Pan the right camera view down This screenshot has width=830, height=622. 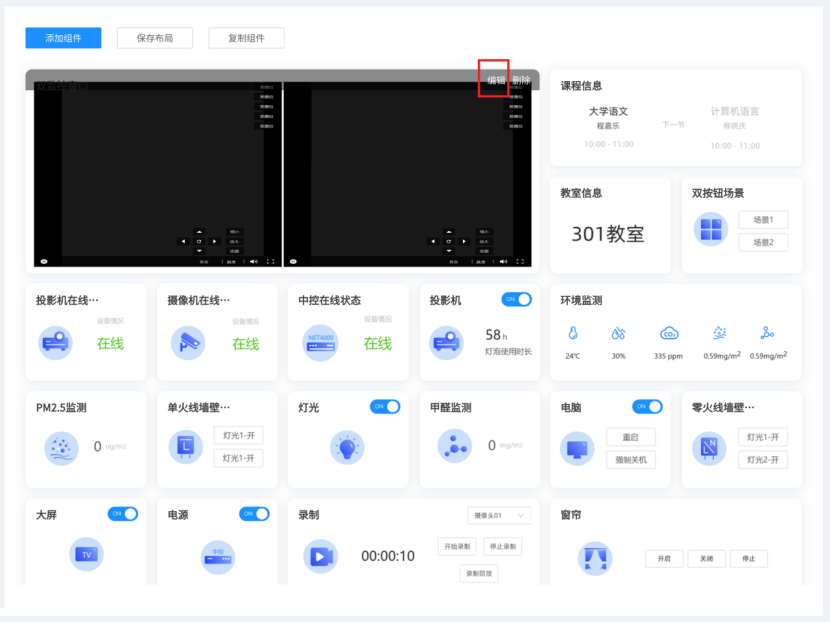(449, 251)
